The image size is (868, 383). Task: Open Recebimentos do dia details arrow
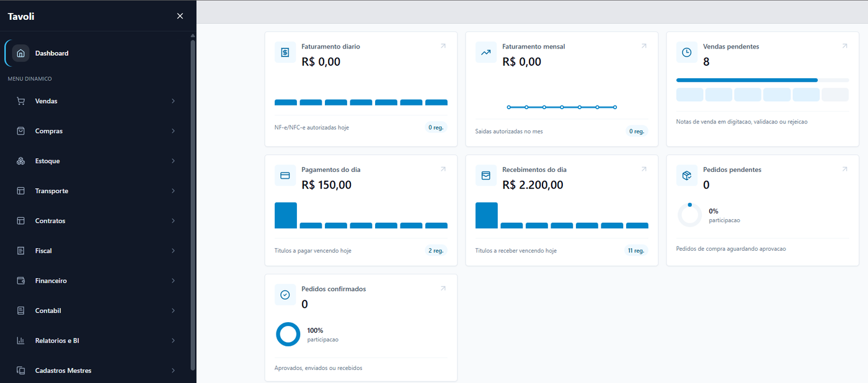pos(644,169)
